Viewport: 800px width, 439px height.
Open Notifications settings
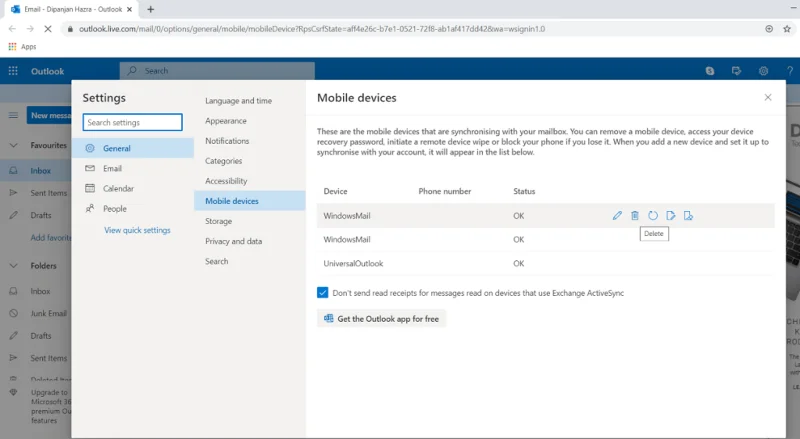(227, 140)
